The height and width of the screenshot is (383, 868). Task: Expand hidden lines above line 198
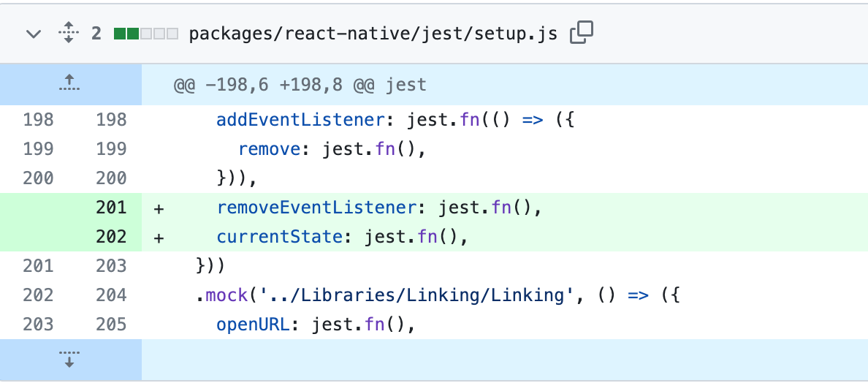(69, 85)
